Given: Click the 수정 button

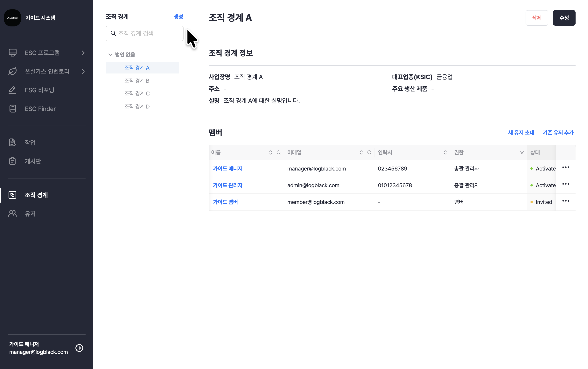Looking at the screenshot, I should pos(564,18).
